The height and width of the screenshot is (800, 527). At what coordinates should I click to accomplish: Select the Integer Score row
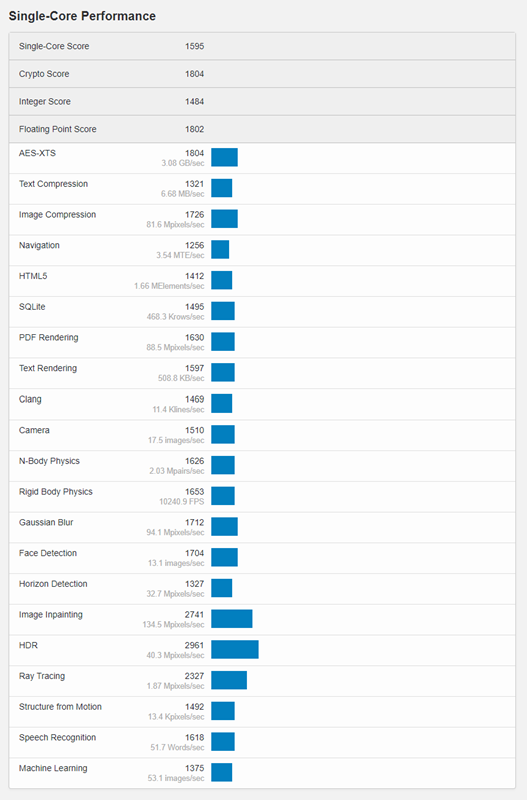coord(262,102)
